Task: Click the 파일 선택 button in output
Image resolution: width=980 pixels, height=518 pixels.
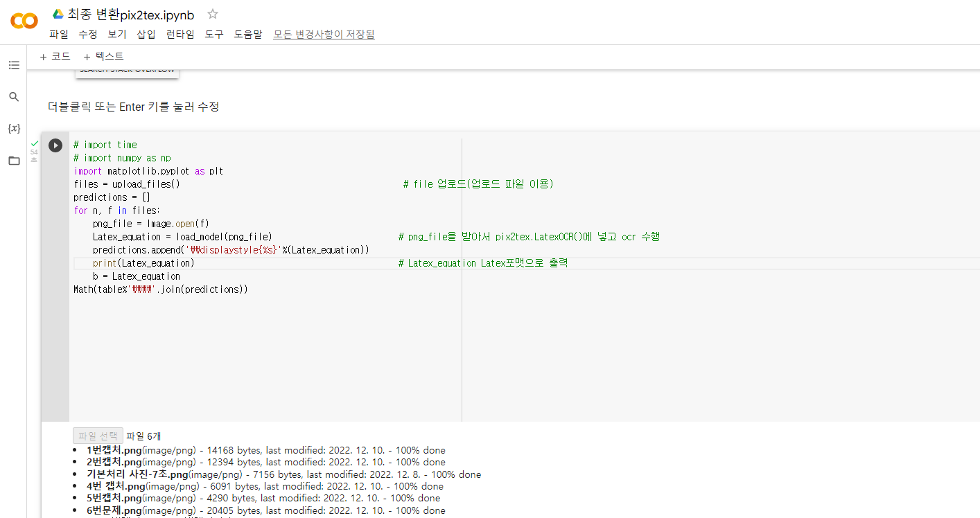Action: (x=98, y=436)
